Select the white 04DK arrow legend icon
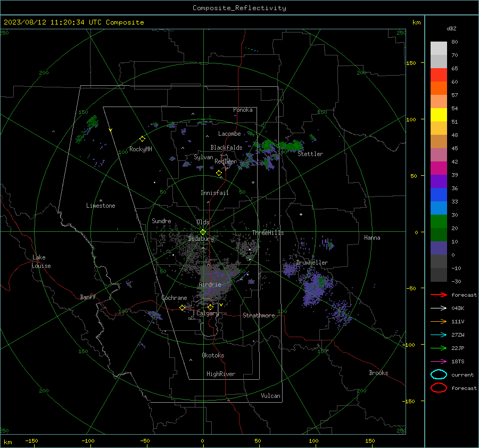479x448 pixels. pyautogui.click(x=439, y=308)
